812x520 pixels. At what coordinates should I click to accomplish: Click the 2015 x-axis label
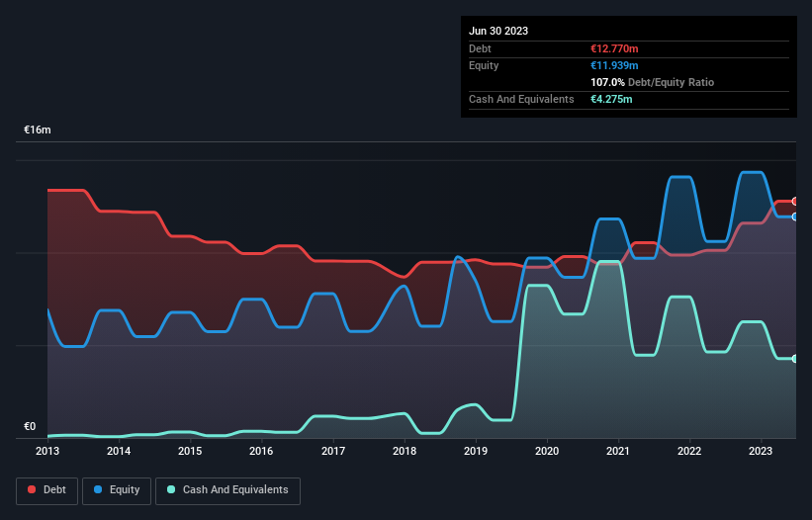click(x=190, y=451)
